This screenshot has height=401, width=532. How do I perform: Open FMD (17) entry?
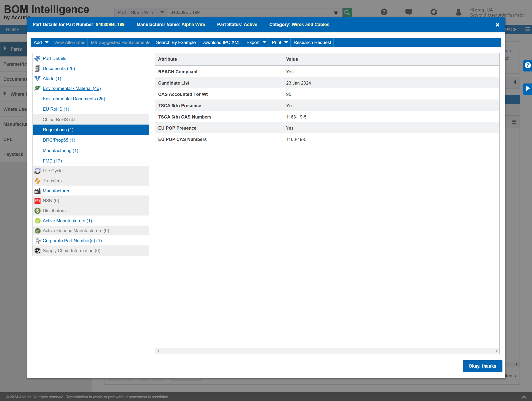pyautogui.click(x=52, y=161)
